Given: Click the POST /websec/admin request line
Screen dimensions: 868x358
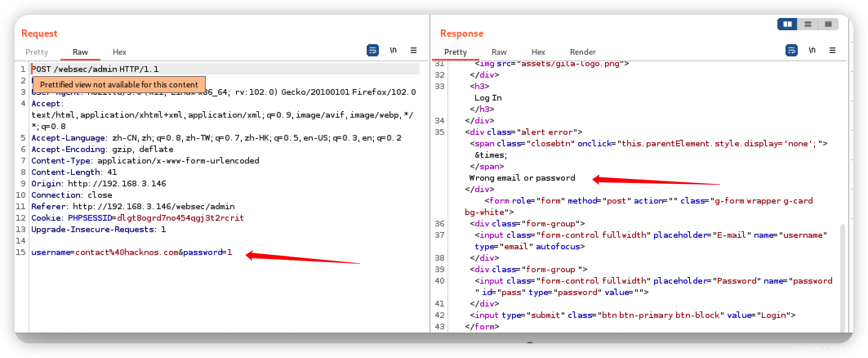Looking at the screenshot, I should pos(95,69).
